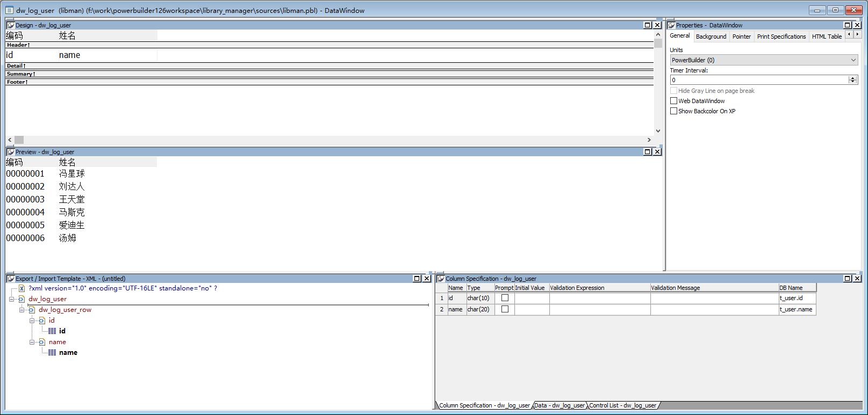This screenshot has height=415, width=868.
Task: Click Timer Interval spinner arrows
Action: coord(852,80)
